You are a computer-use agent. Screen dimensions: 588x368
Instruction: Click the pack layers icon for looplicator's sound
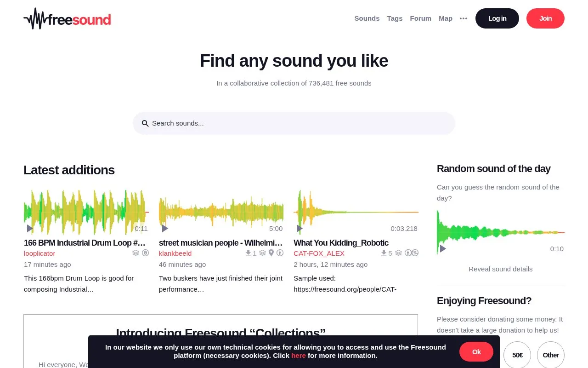[136, 253]
